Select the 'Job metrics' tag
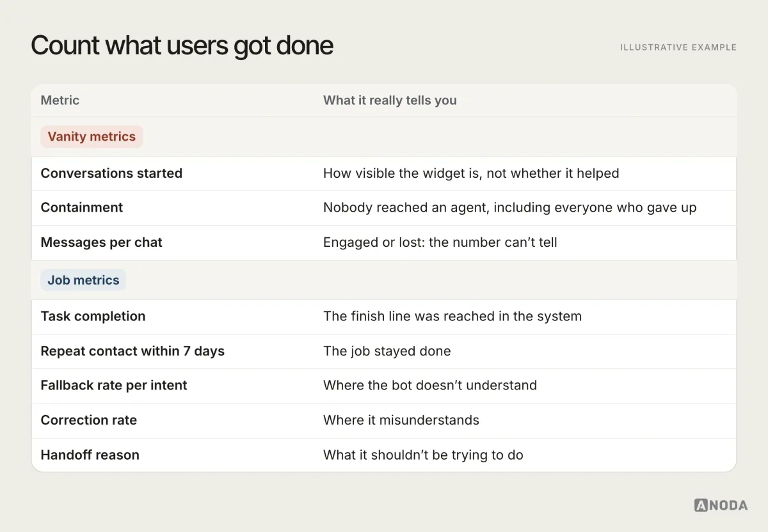The width and height of the screenshot is (768, 532). [x=83, y=280]
